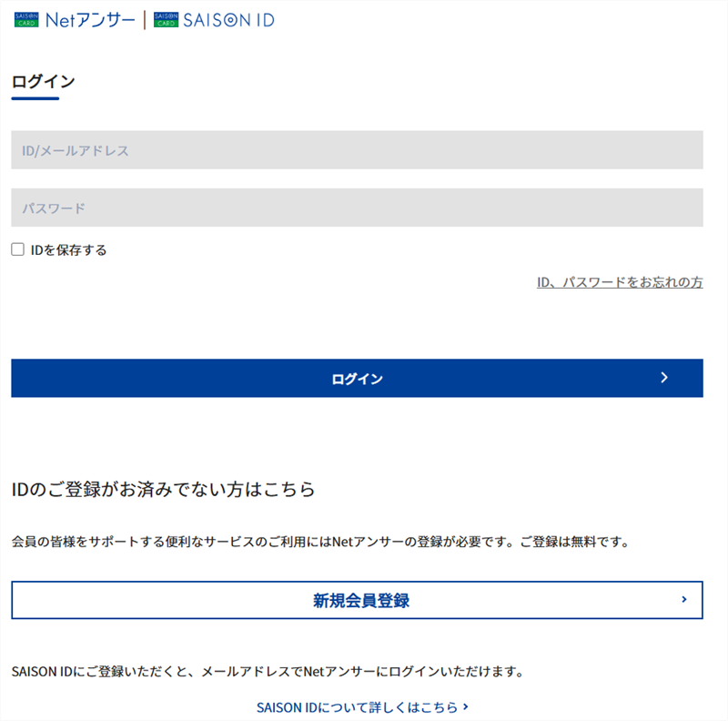Follow the SAISON IDについて詳しくはこちら link
Image resolution: width=728 pixels, height=721 pixels.
(x=357, y=706)
